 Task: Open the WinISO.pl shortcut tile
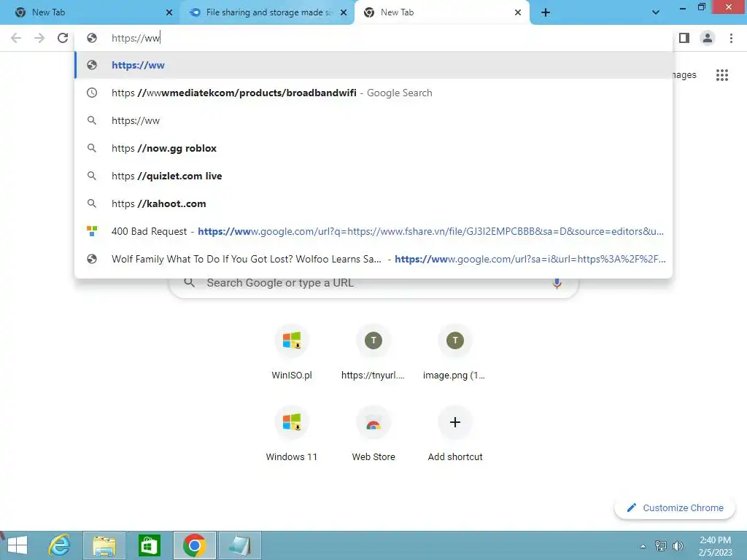(x=292, y=352)
